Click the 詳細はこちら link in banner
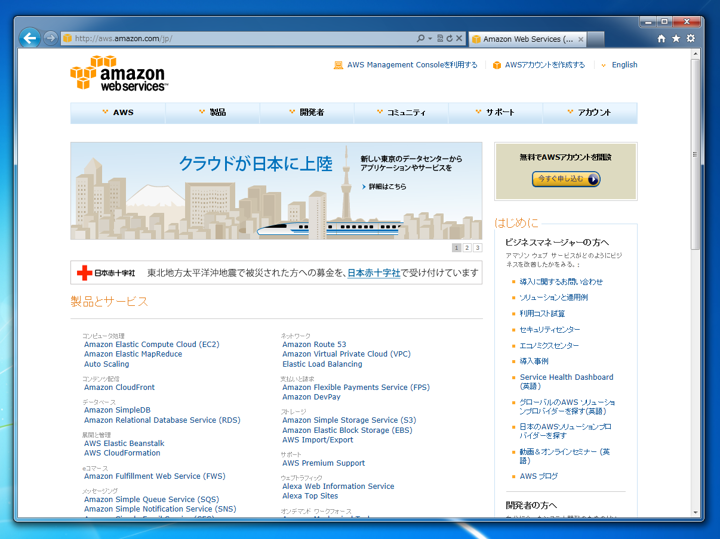This screenshot has width=720, height=539. point(387,187)
